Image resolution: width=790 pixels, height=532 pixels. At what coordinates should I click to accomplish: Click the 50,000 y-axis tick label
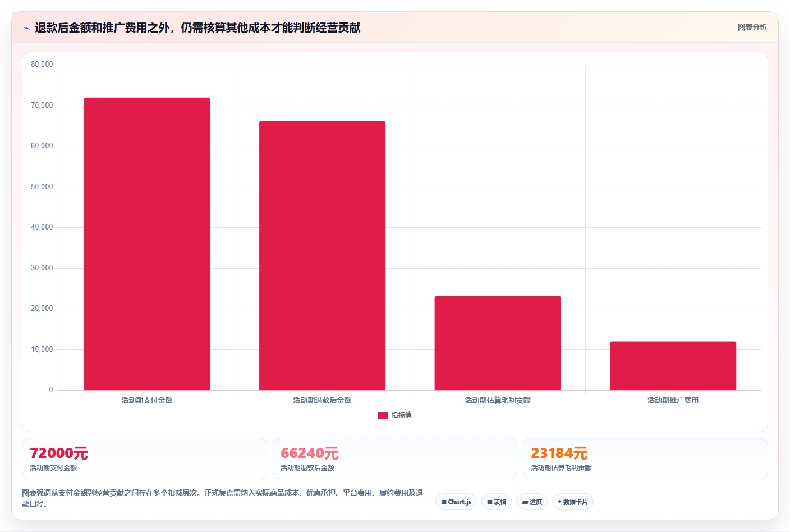[x=42, y=187]
